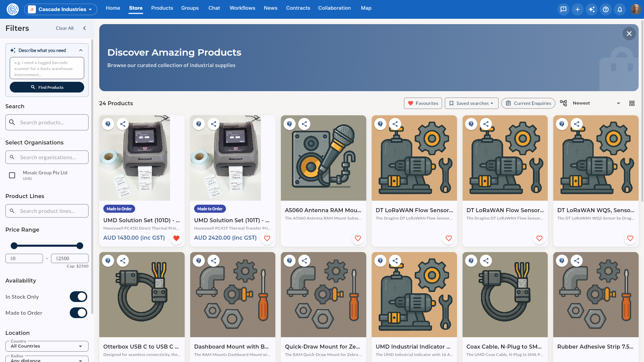Share the UMD Industrial Indicator product

click(x=395, y=261)
